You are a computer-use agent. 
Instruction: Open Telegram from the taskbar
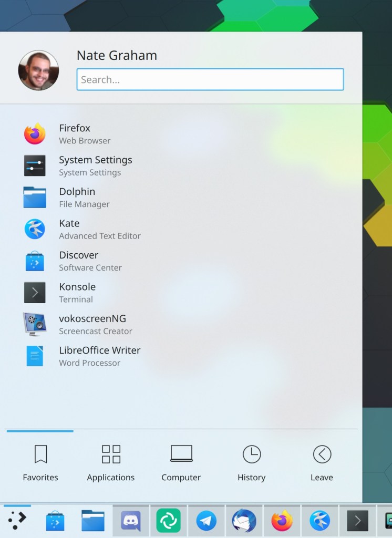[207, 521]
